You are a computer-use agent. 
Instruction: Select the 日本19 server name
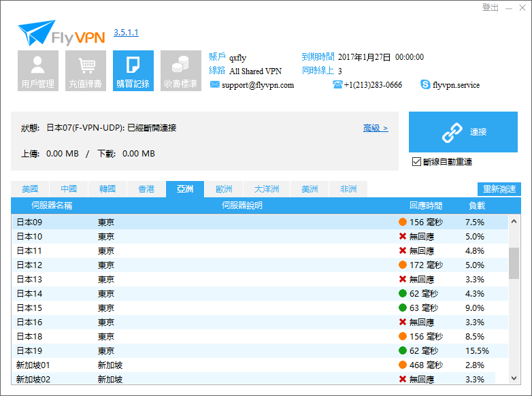pyautogui.click(x=29, y=351)
